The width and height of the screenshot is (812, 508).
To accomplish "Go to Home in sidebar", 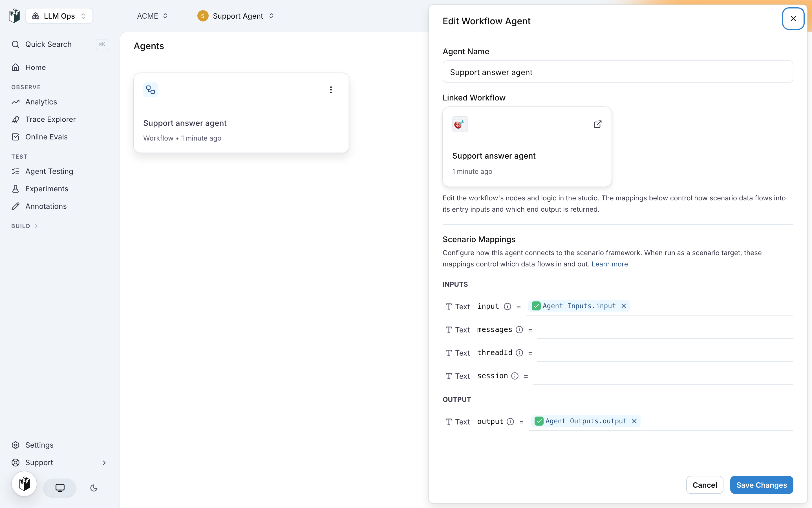I will tap(60, 67).
